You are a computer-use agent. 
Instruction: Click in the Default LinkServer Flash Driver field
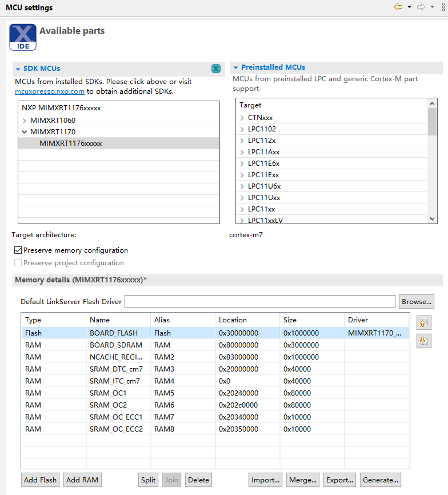coord(259,301)
